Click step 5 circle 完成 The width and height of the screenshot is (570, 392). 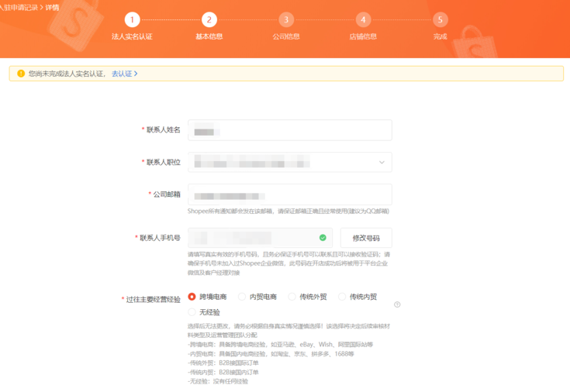[x=440, y=19]
